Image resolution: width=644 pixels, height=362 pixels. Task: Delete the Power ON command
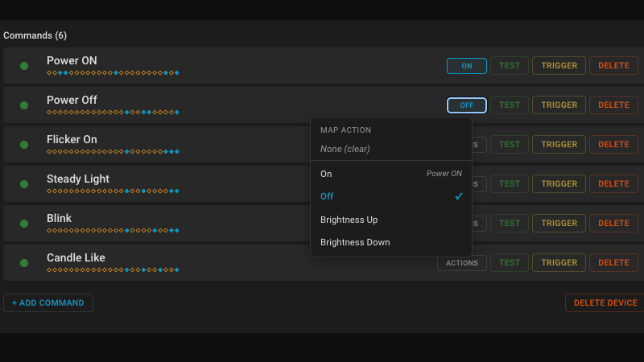[x=613, y=66]
